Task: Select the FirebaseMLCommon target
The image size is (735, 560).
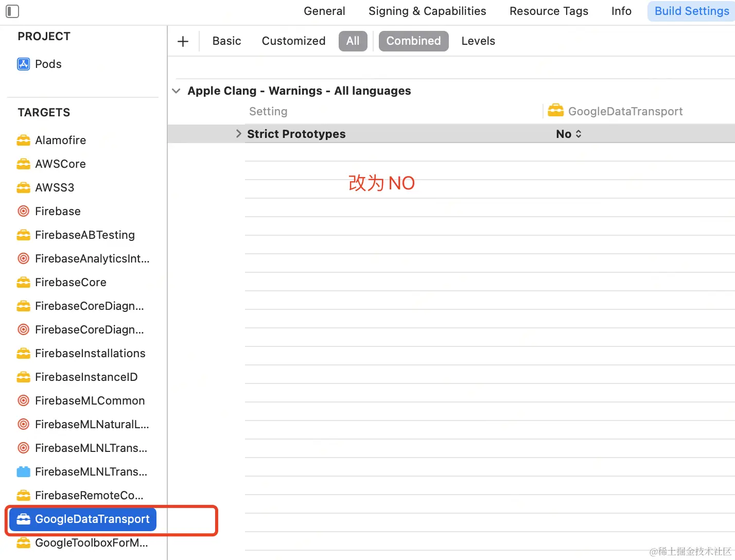Action: click(90, 400)
